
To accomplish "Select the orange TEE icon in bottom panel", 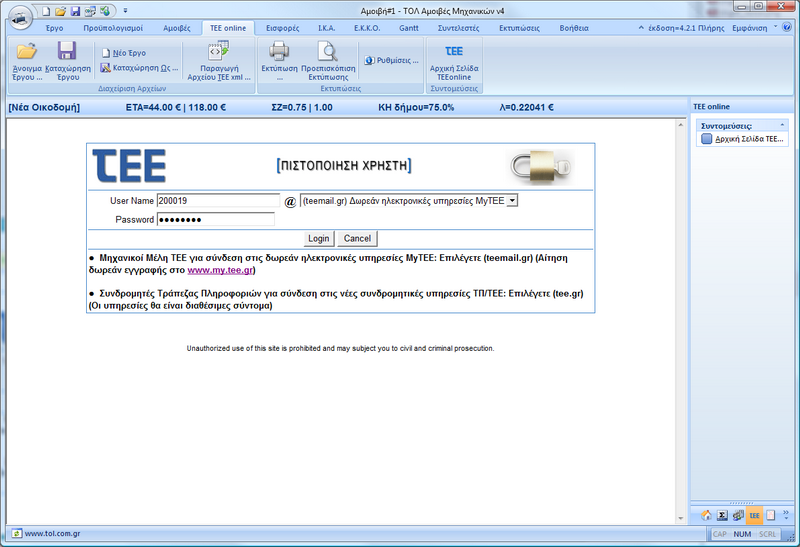I will click(x=754, y=515).
